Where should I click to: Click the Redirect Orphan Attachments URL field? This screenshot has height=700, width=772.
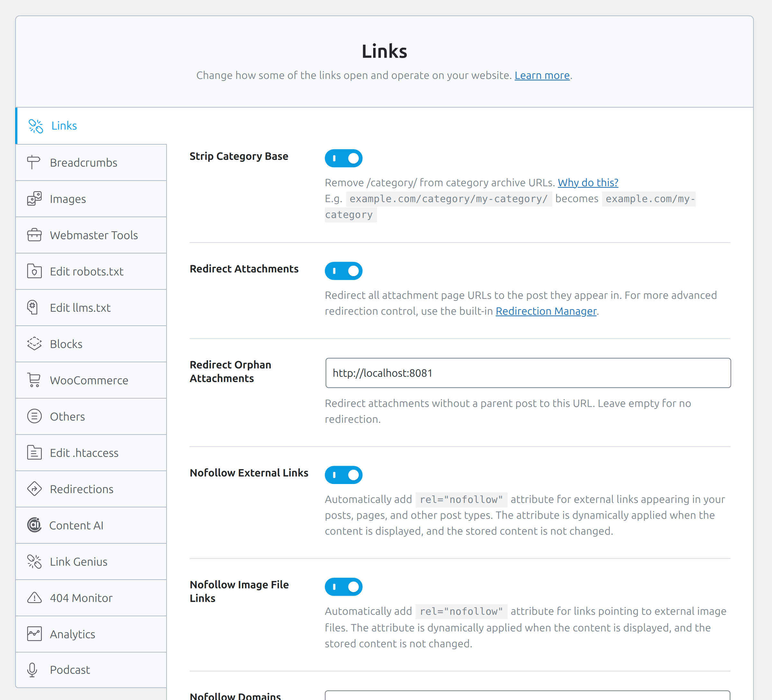coord(528,373)
